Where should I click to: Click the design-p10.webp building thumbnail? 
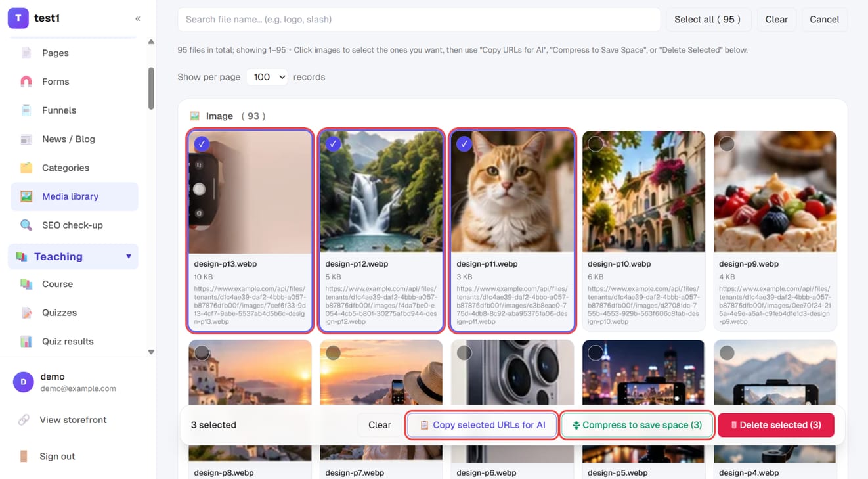(643, 191)
